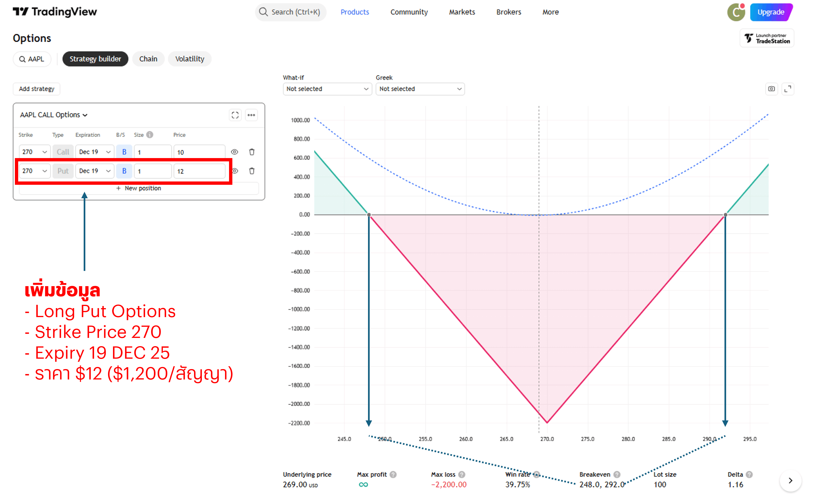Open the Greek dropdown

click(x=420, y=89)
